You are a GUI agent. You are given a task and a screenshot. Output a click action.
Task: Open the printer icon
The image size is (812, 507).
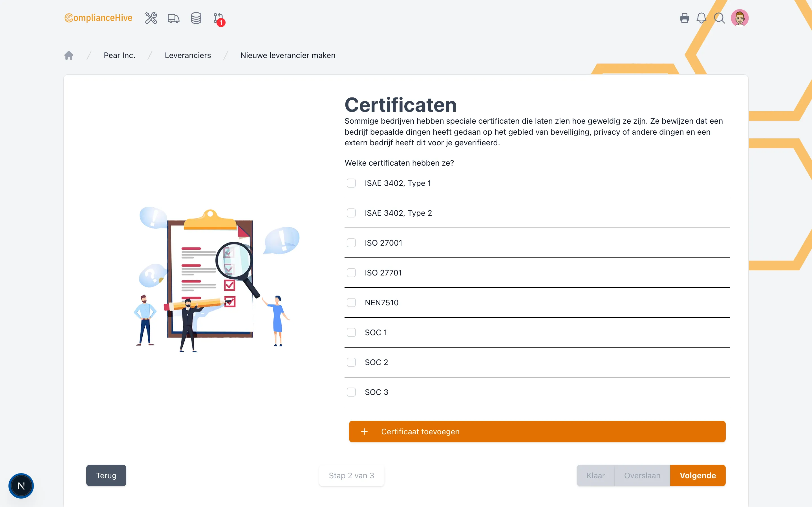684,18
